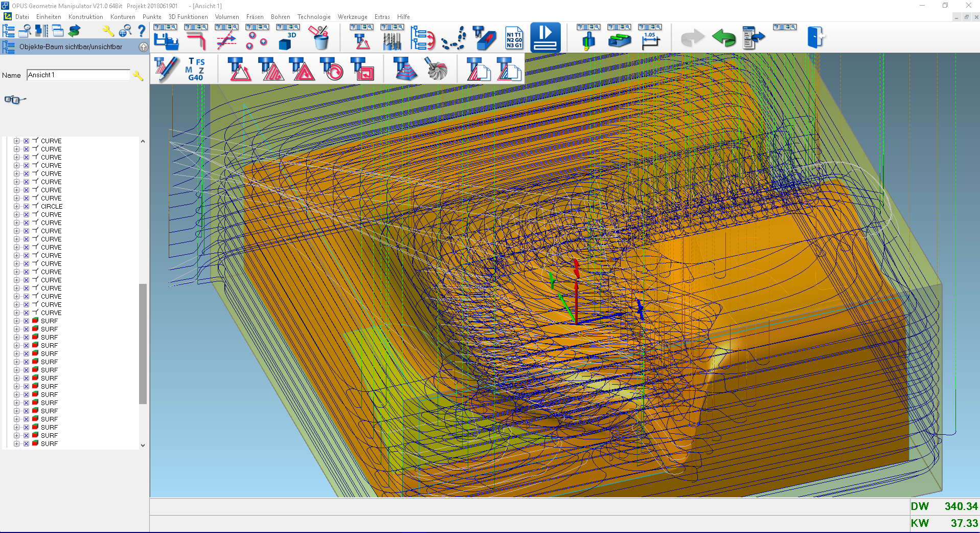Open the Konstruktion menu
The width and height of the screenshot is (980, 533).
[86, 17]
